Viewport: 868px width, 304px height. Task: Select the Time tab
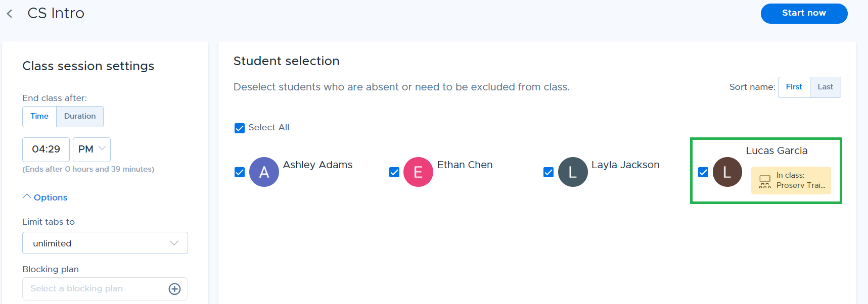39,117
